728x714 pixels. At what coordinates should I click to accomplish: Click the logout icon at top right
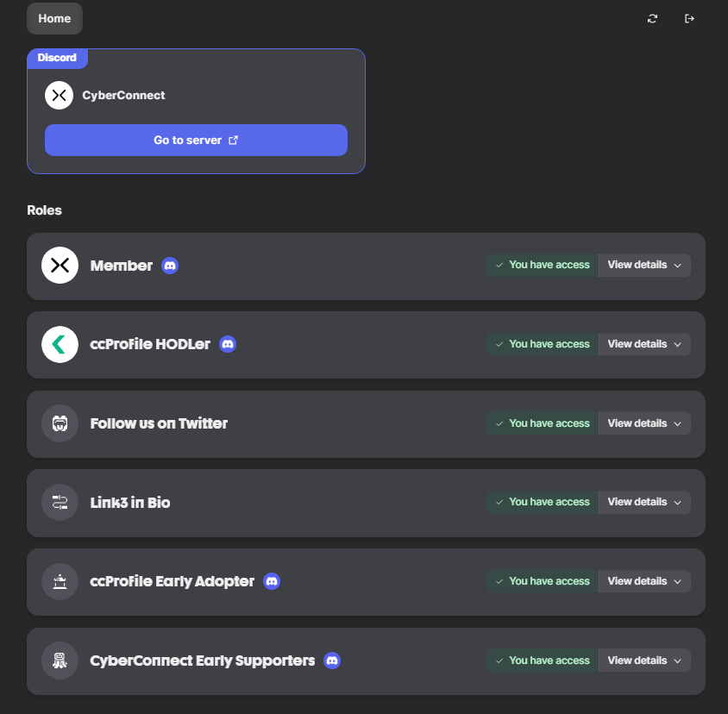689,19
